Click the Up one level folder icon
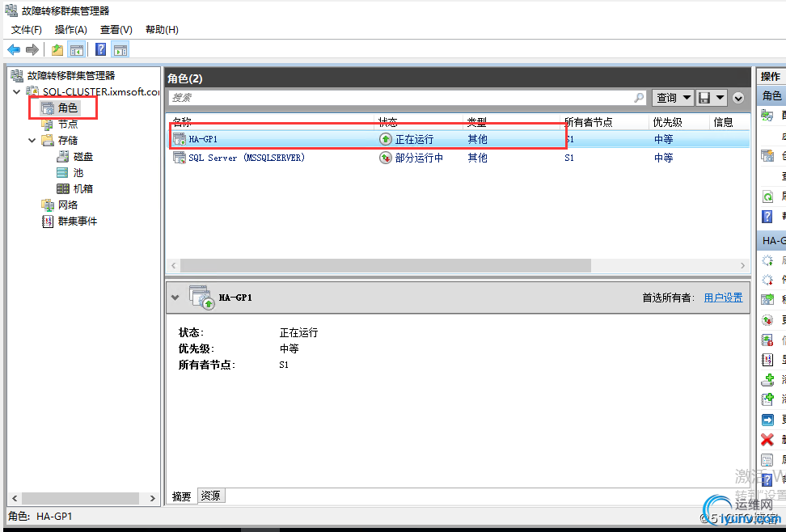 pyautogui.click(x=57, y=49)
